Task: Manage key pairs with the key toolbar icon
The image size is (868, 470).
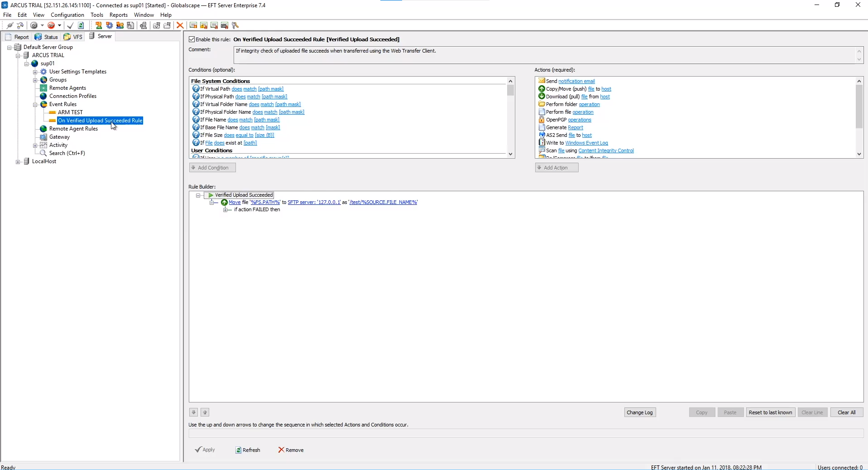Action: pyautogui.click(x=235, y=25)
